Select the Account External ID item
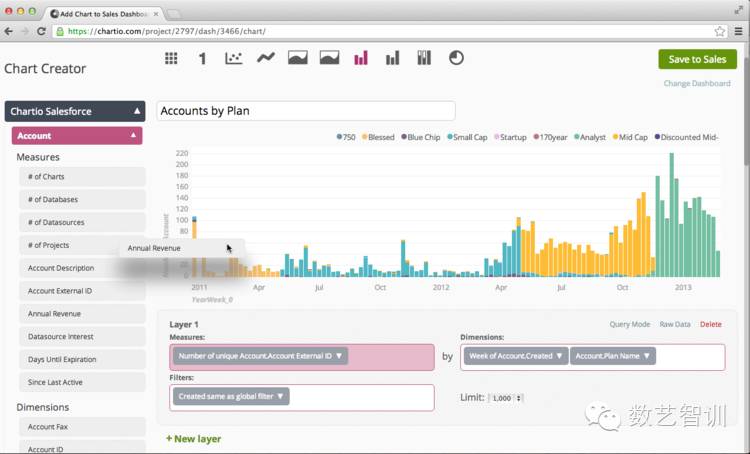 (82, 291)
